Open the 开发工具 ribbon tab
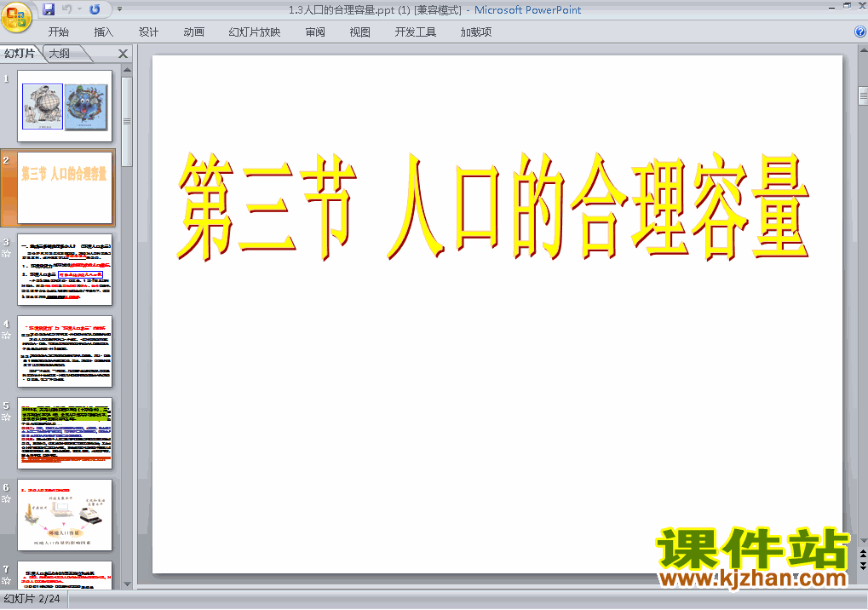Viewport: 868px width, 610px height. [x=416, y=32]
